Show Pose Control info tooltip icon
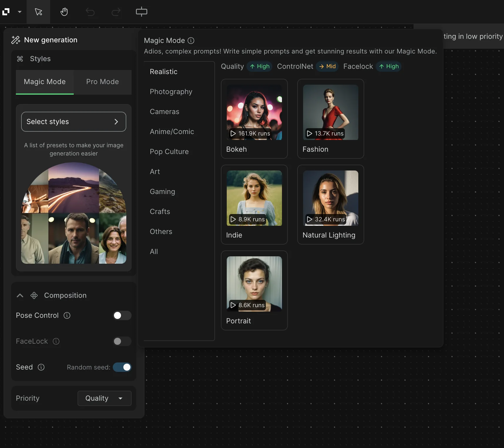The width and height of the screenshot is (504, 448). point(67,315)
